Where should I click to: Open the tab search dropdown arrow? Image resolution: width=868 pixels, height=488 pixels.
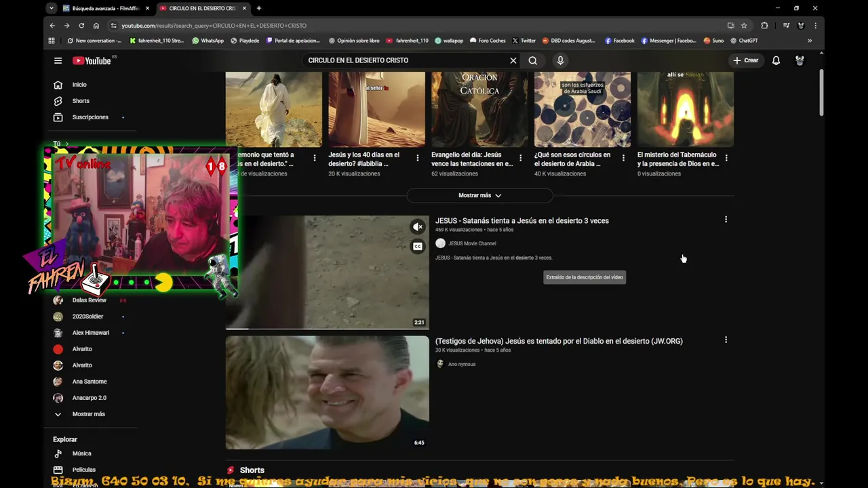52,8
